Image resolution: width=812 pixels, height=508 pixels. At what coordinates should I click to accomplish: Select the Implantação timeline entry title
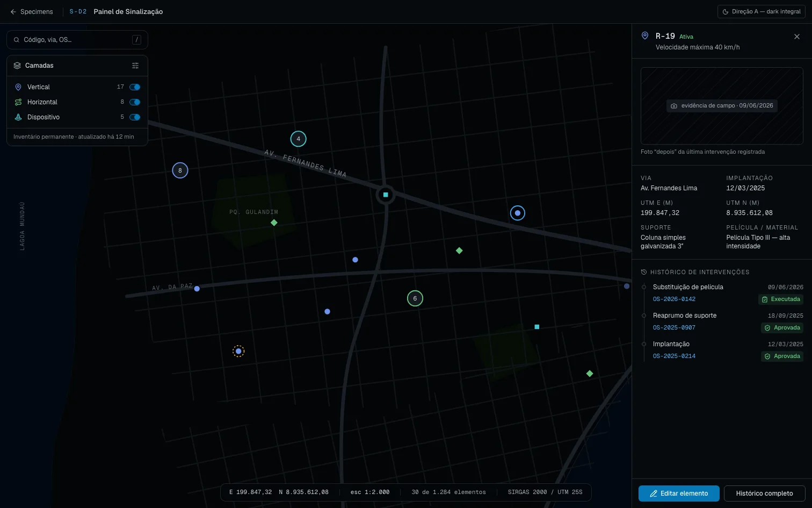tap(671, 344)
